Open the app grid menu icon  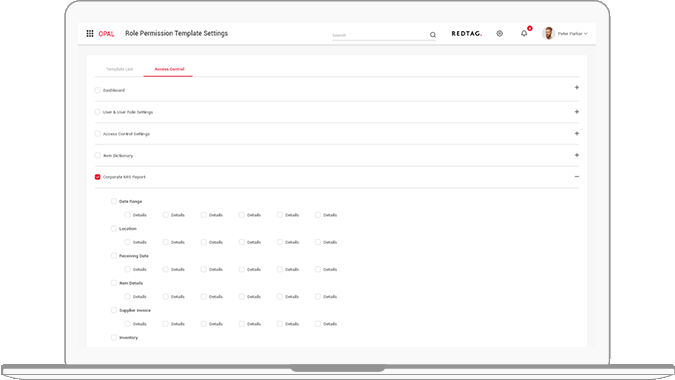pos(90,34)
